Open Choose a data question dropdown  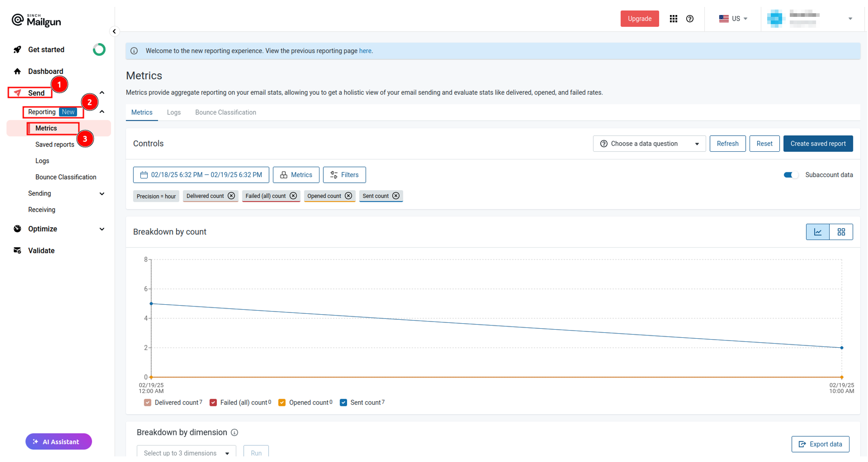(649, 144)
